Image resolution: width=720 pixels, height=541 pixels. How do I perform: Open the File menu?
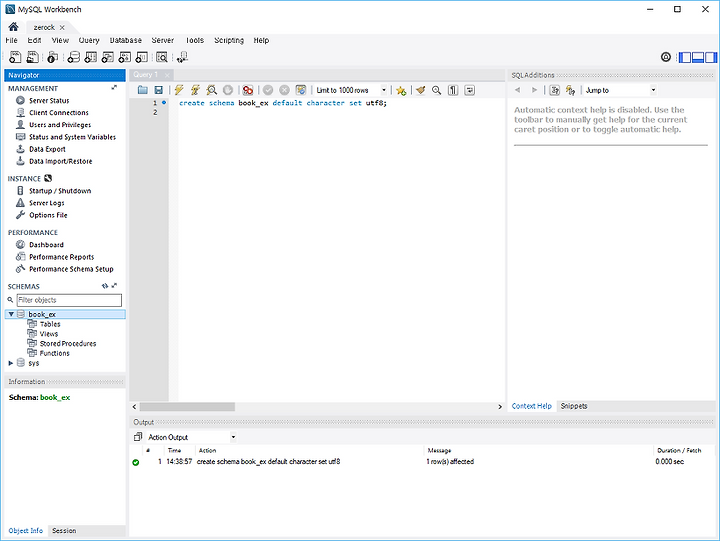(11, 40)
